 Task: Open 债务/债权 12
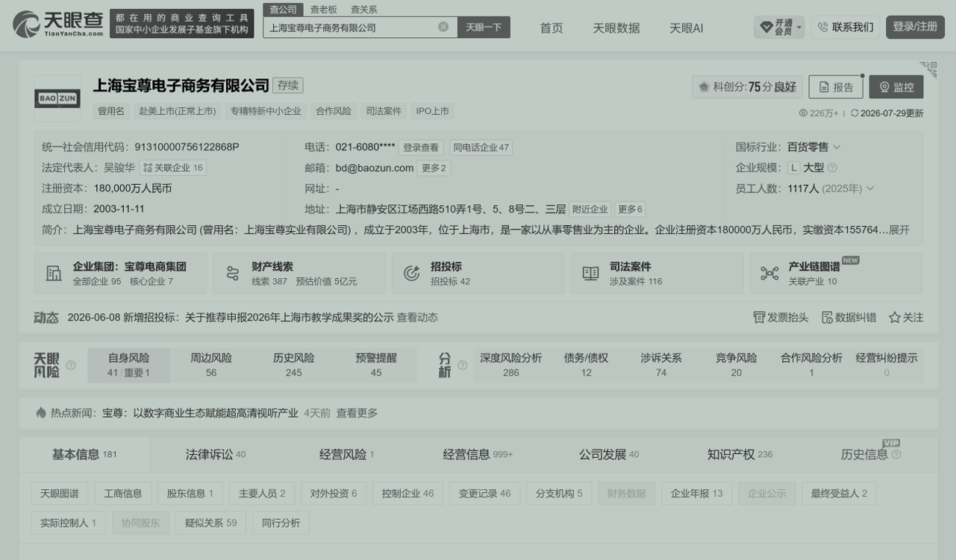[587, 365]
